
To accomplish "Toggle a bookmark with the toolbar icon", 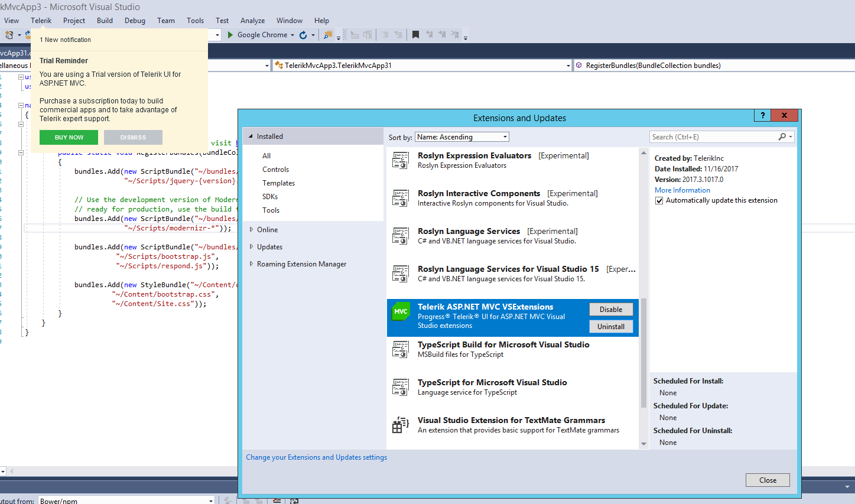I will coord(415,35).
